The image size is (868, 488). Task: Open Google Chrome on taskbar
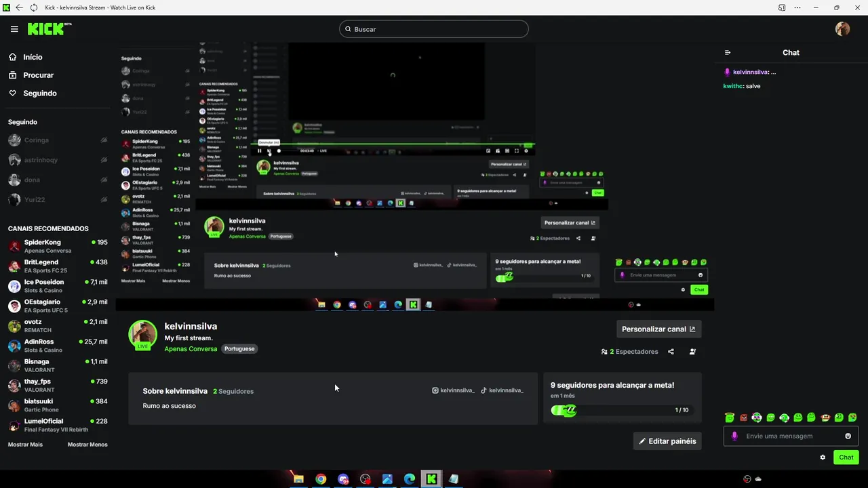click(321, 479)
